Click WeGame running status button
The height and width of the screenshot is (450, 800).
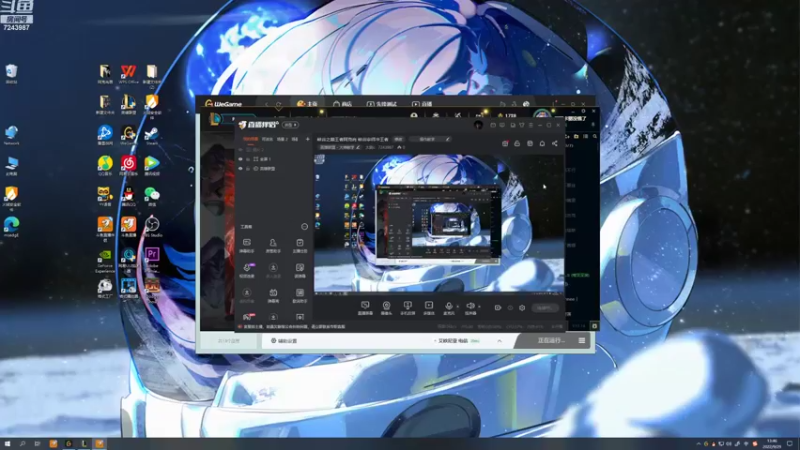click(551, 340)
